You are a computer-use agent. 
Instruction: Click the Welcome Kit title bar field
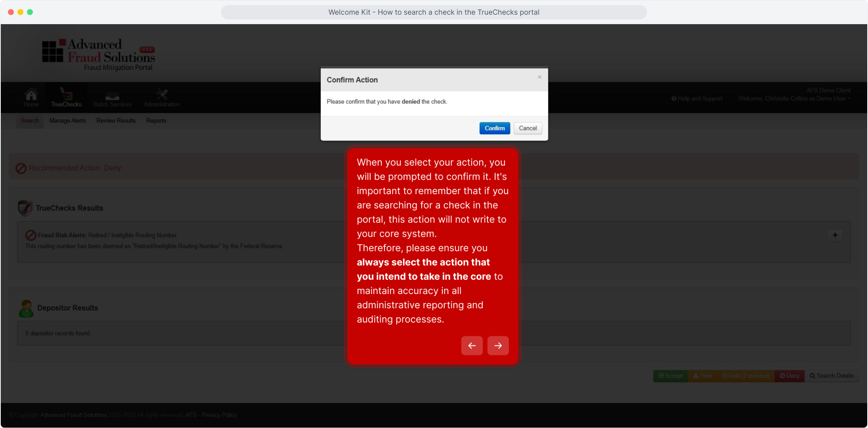pyautogui.click(x=434, y=12)
